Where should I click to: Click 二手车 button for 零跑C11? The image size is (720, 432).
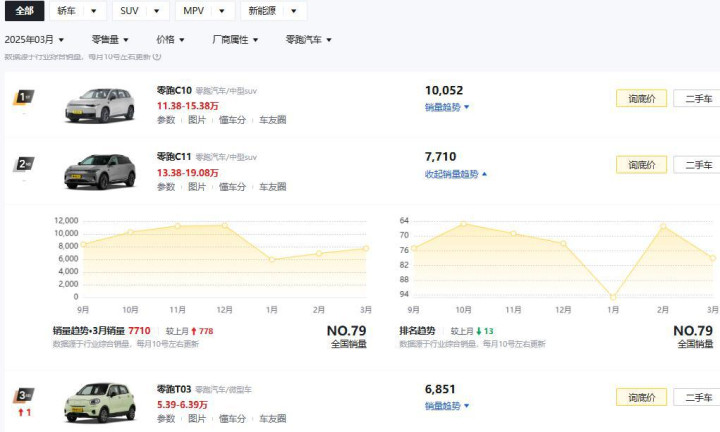[x=697, y=165]
